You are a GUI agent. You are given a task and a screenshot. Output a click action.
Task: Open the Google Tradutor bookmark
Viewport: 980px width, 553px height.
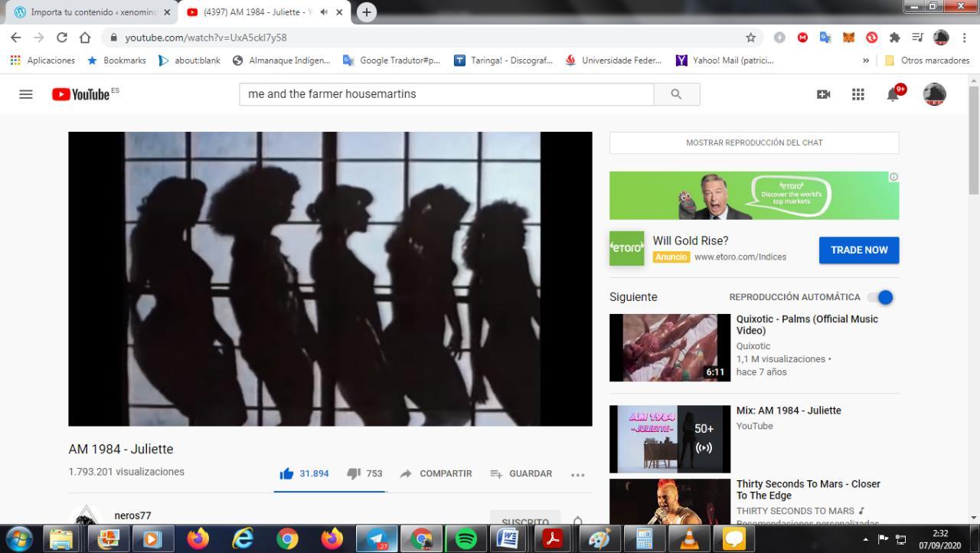pyautogui.click(x=391, y=61)
